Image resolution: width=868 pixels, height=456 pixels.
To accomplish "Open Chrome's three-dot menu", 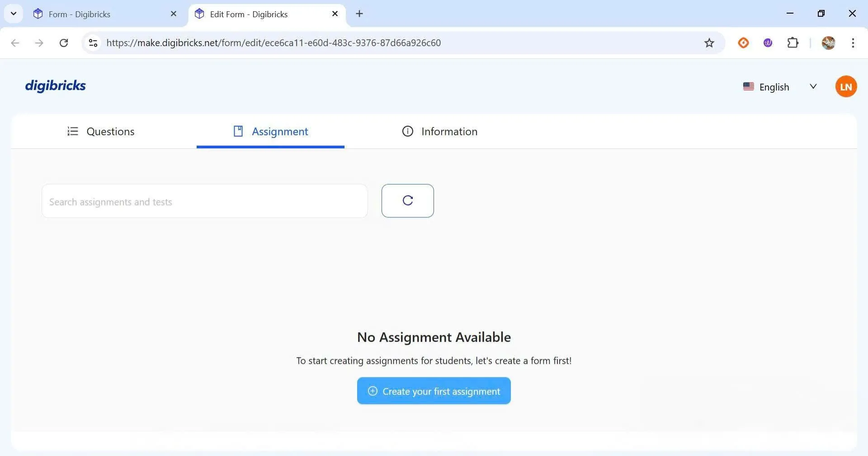I will (853, 43).
